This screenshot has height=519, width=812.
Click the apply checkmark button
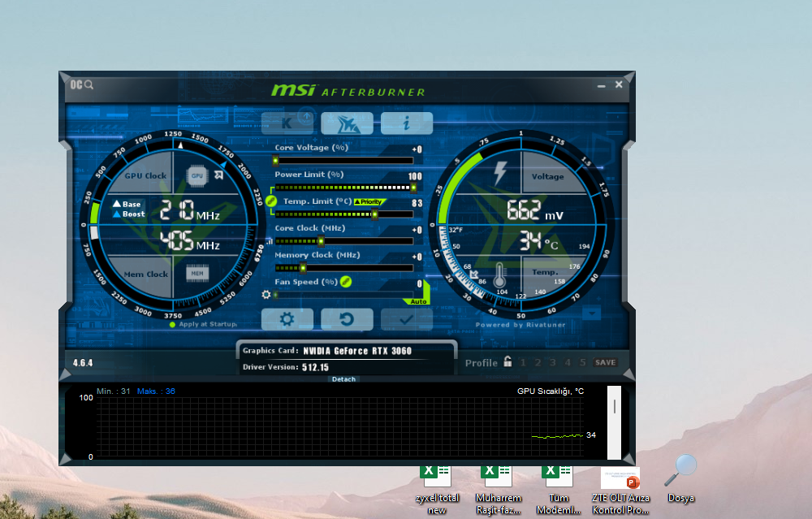tap(407, 319)
